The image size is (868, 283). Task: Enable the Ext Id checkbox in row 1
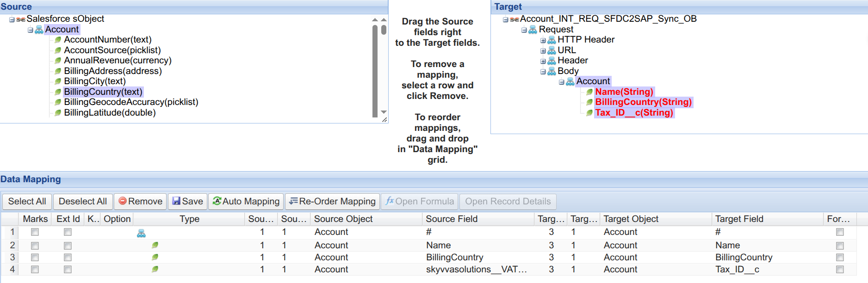68,232
